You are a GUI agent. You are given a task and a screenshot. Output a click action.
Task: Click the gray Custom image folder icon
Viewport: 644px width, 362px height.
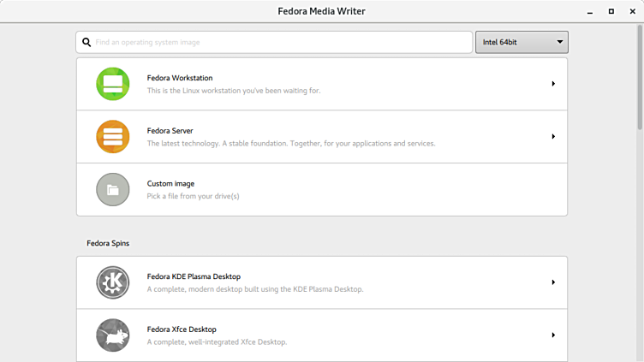[113, 189]
